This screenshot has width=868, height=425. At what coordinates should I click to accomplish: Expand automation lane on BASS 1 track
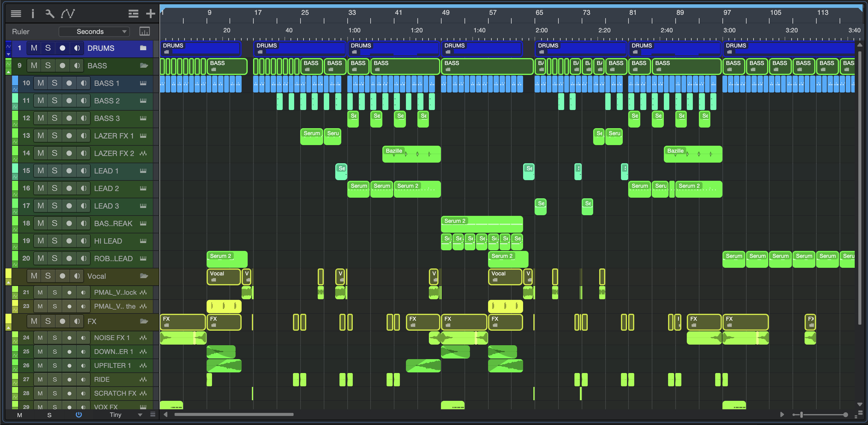(x=15, y=89)
